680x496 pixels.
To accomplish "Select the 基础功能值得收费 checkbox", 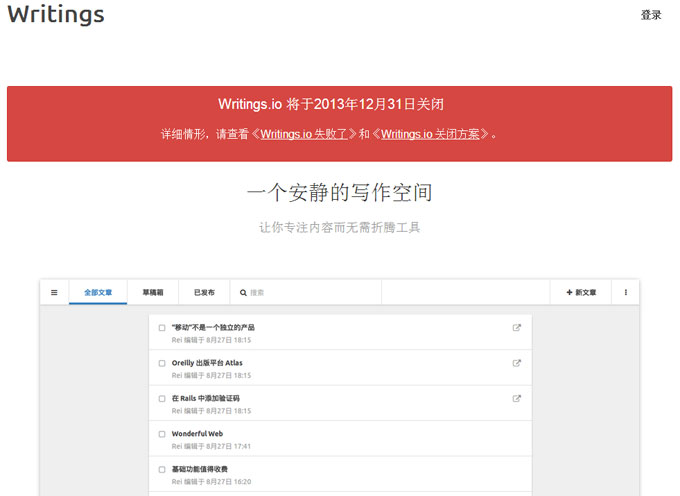I will (162, 469).
